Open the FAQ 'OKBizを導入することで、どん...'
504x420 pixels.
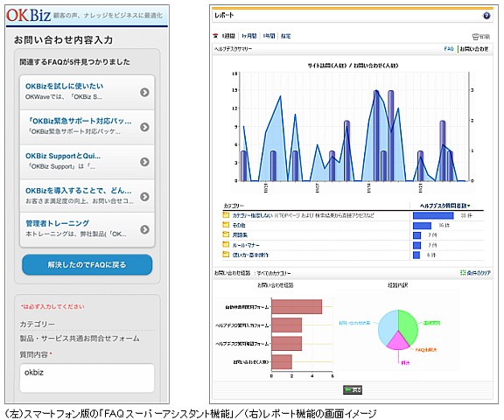(87, 196)
